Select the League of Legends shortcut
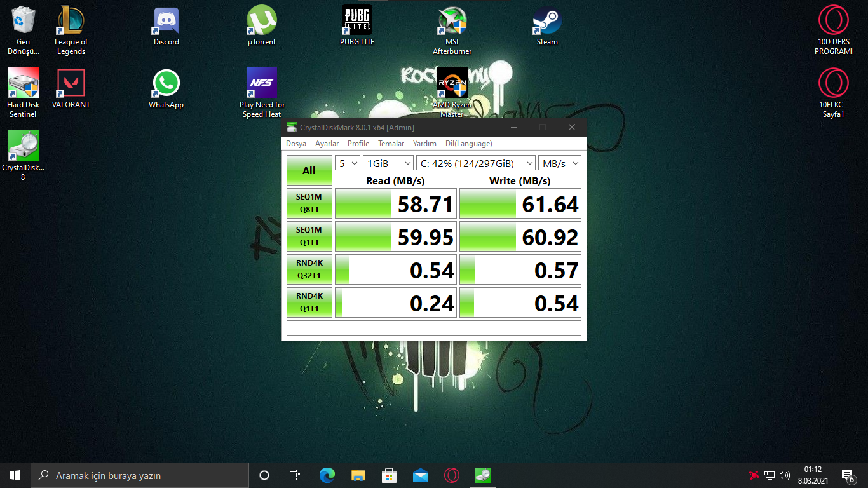Screen dimensions: 868x488 pos(71,30)
